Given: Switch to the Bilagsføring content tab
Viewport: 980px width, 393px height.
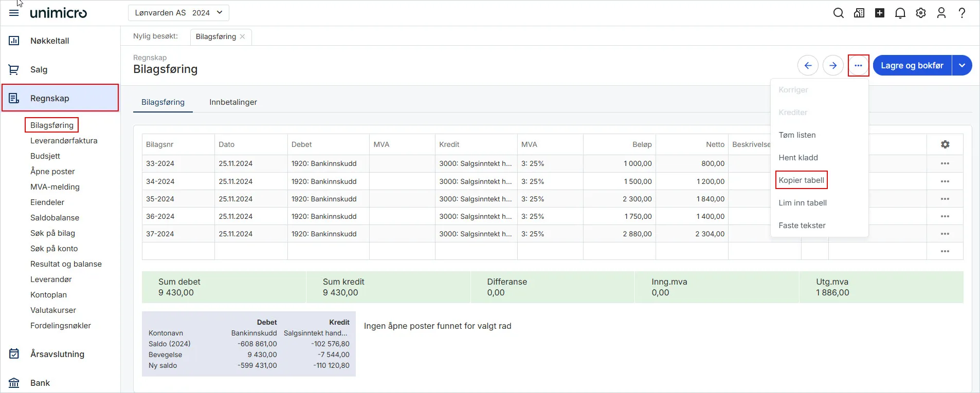Looking at the screenshot, I should point(163,102).
